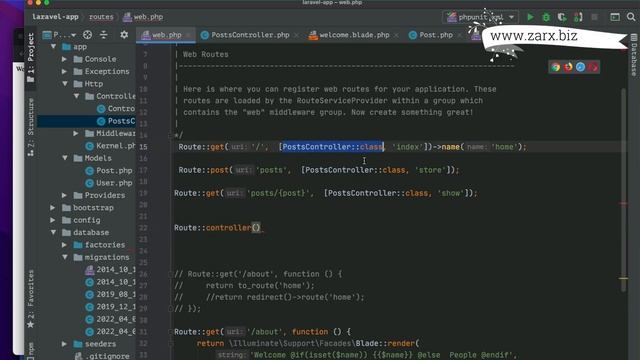Expand the seeders folder
Viewport: 640px width, 360px height.
(x=64, y=344)
